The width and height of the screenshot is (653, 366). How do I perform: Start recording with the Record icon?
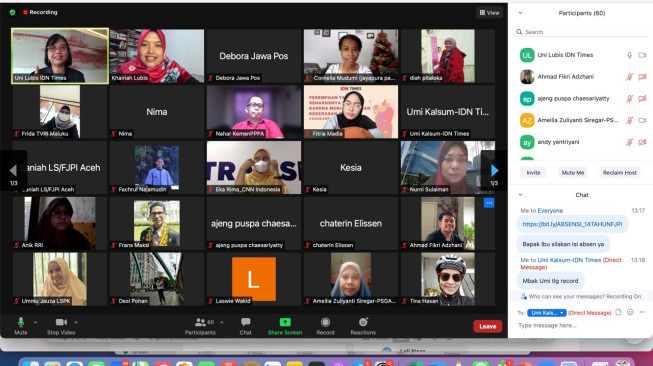pyautogui.click(x=325, y=326)
